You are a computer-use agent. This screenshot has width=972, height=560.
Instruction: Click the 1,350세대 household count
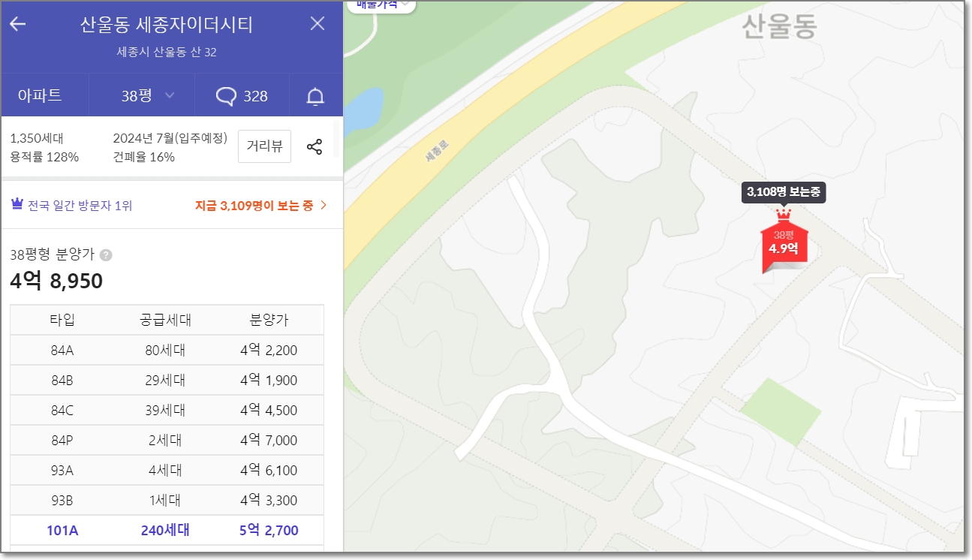click(x=36, y=138)
